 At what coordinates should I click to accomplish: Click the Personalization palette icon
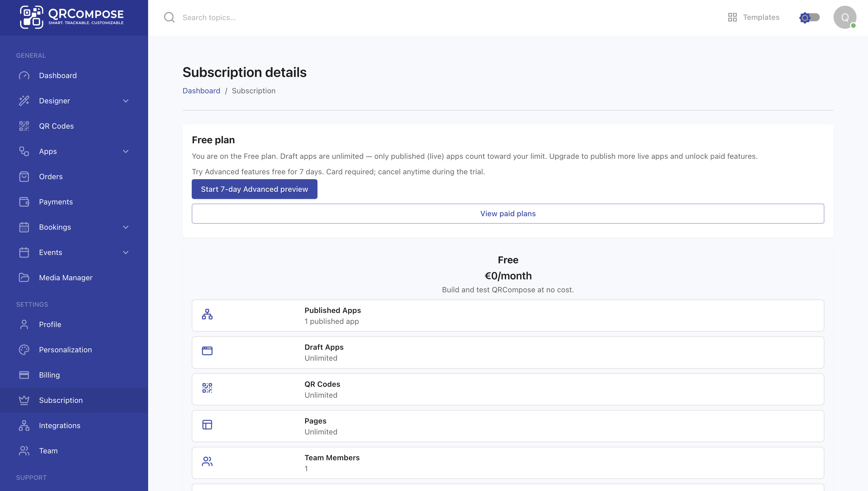tap(24, 350)
